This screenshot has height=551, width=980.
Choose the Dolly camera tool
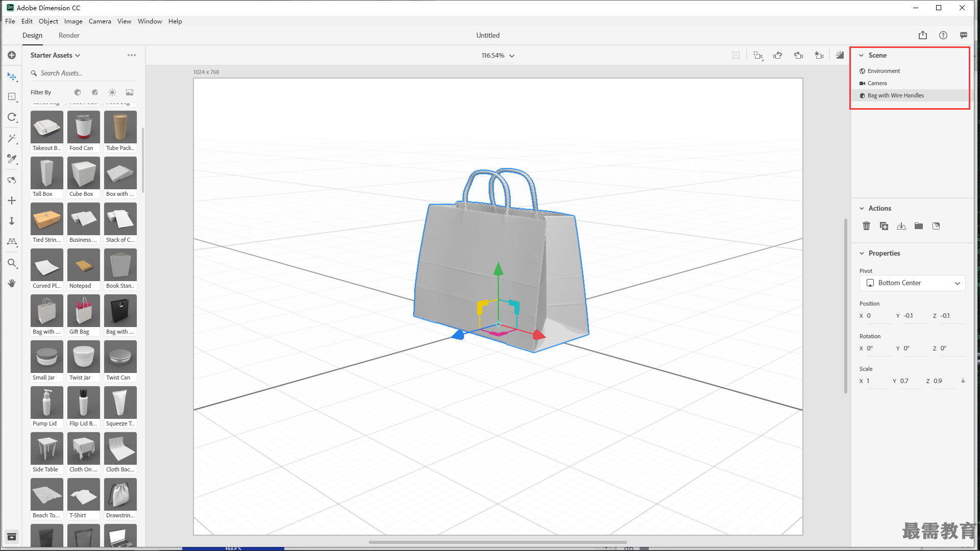coord(12,221)
